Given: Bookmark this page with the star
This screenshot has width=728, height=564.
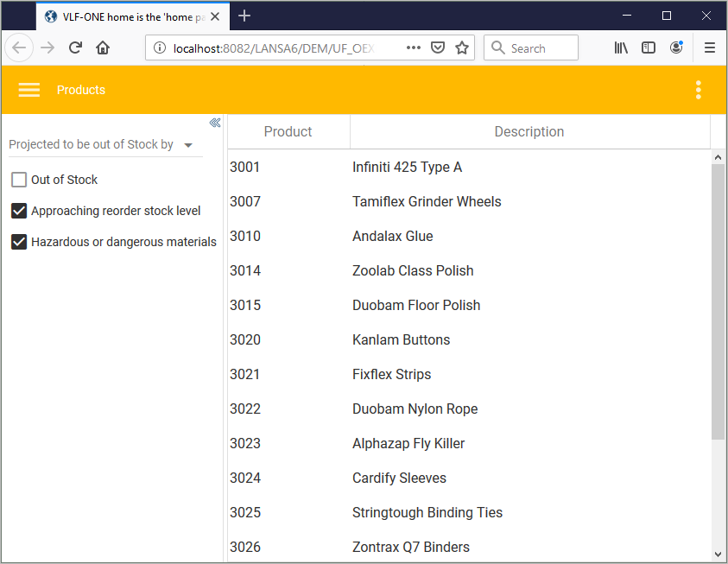Looking at the screenshot, I should click(462, 48).
